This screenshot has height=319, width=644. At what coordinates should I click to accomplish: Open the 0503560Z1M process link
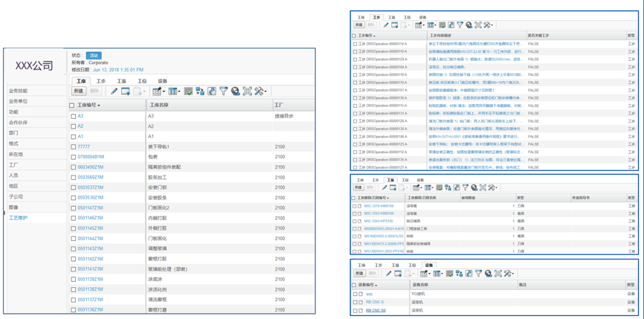[91, 178]
